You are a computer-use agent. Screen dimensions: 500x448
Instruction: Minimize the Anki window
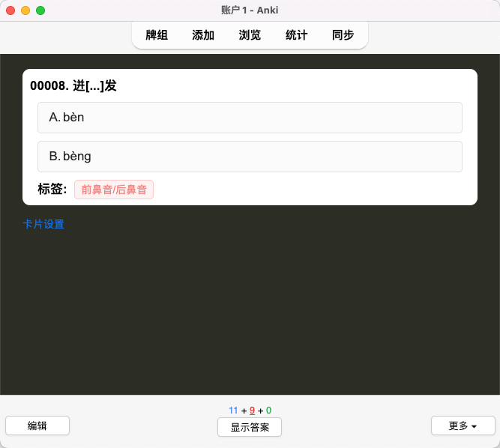point(25,10)
